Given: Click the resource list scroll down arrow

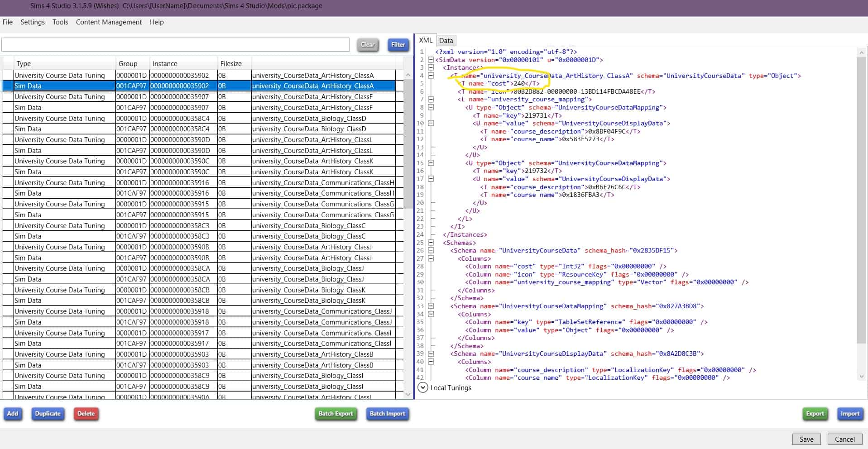Looking at the screenshot, I should click(x=408, y=394).
